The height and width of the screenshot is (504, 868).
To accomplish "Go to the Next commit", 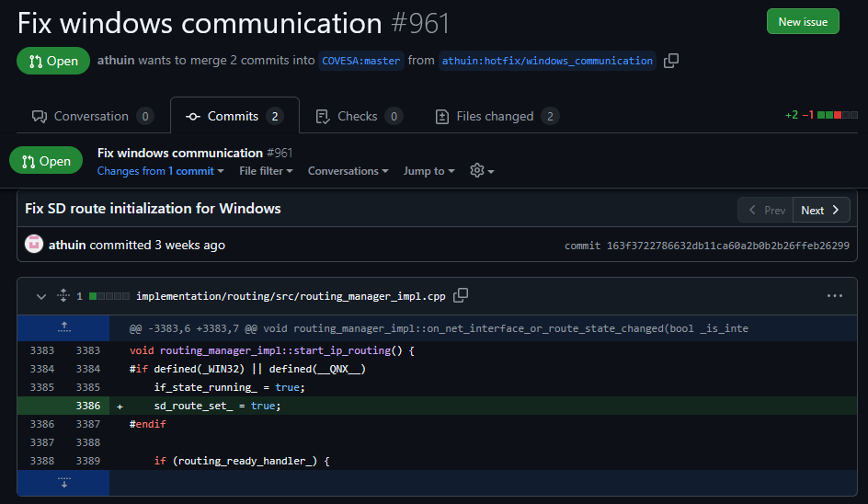I will click(820, 210).
